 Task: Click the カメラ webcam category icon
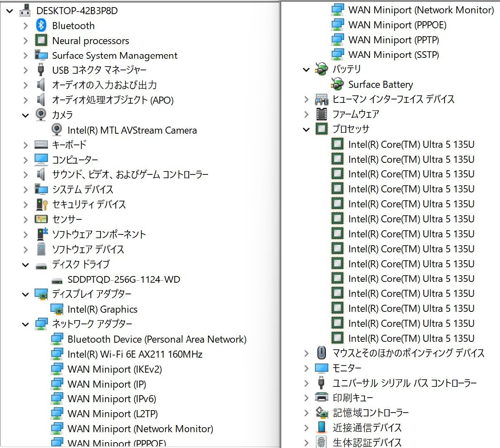41,114
